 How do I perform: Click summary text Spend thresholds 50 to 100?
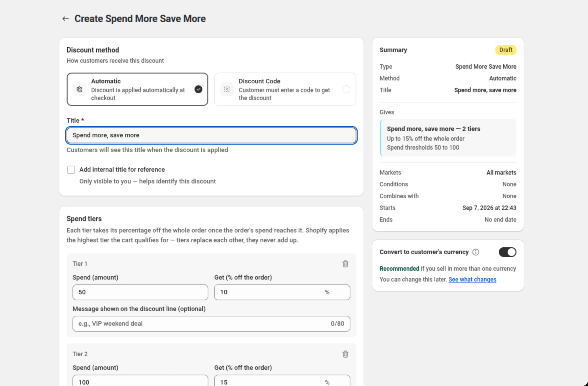click(x=423, y=148)
